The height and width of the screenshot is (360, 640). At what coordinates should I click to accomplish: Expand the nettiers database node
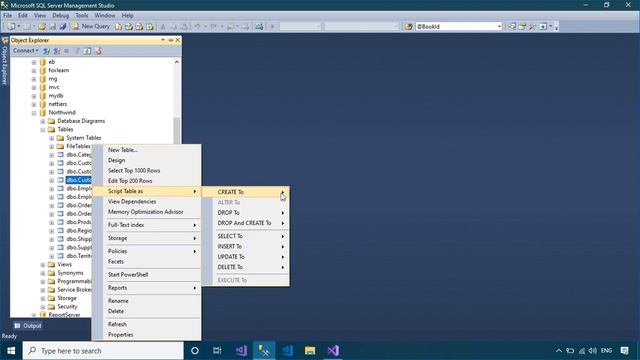[x=34, y=104]
